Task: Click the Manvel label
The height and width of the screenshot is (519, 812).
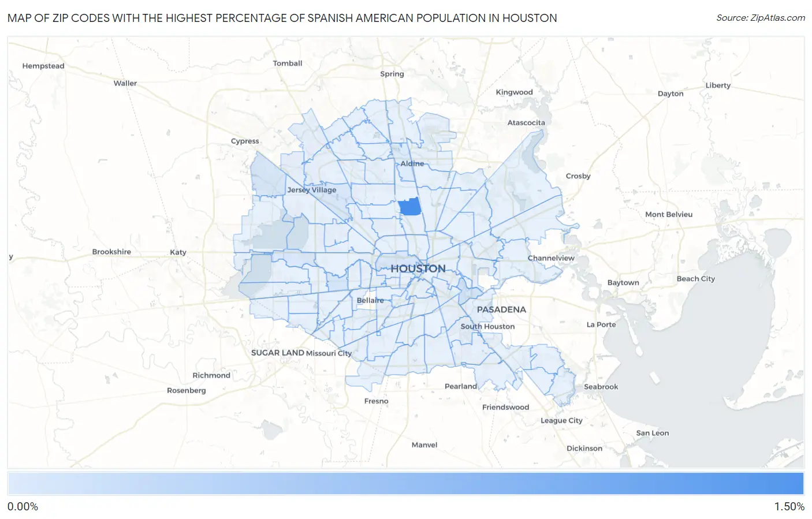Action: [424, 445]
